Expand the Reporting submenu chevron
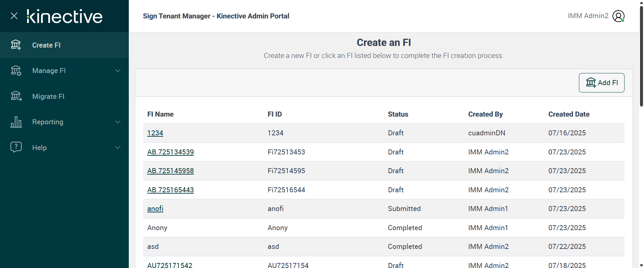This screenshot has height=268, width=644. tap(118, 122)
